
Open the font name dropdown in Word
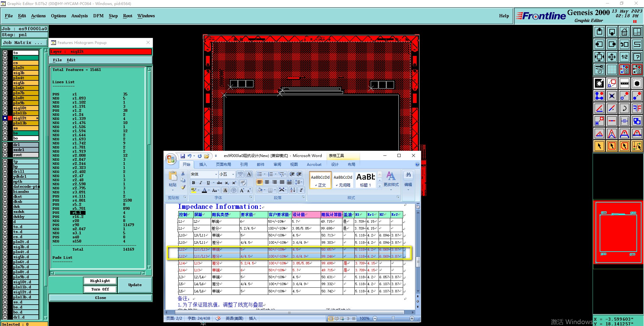point(216,174)
